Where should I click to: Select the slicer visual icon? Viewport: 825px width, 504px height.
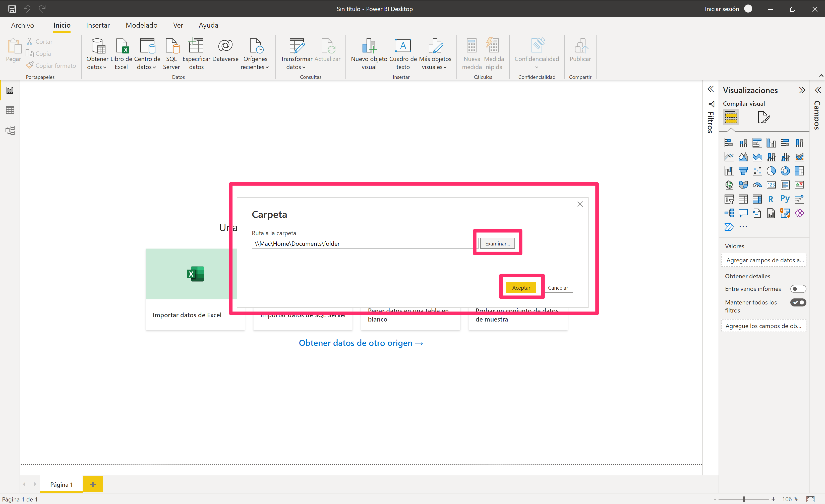(729, 199)
